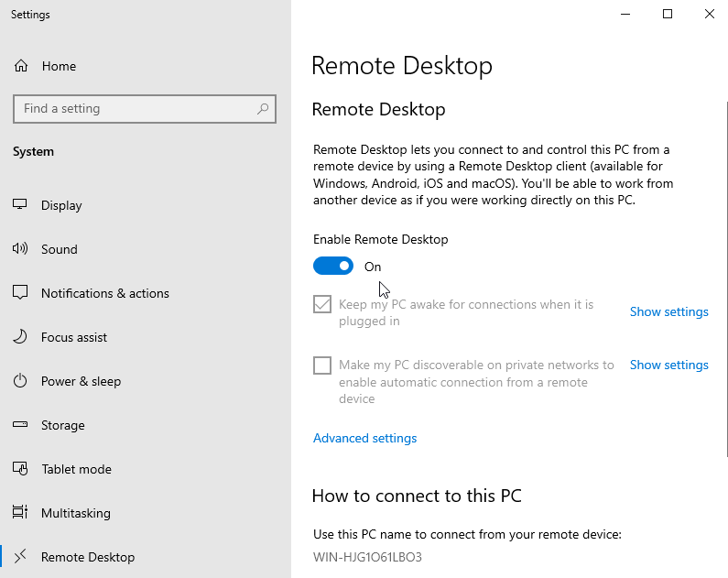Open Storage settings
This screenshot has height=578, width=728.
pyautogui.click(x=146, y=425)
